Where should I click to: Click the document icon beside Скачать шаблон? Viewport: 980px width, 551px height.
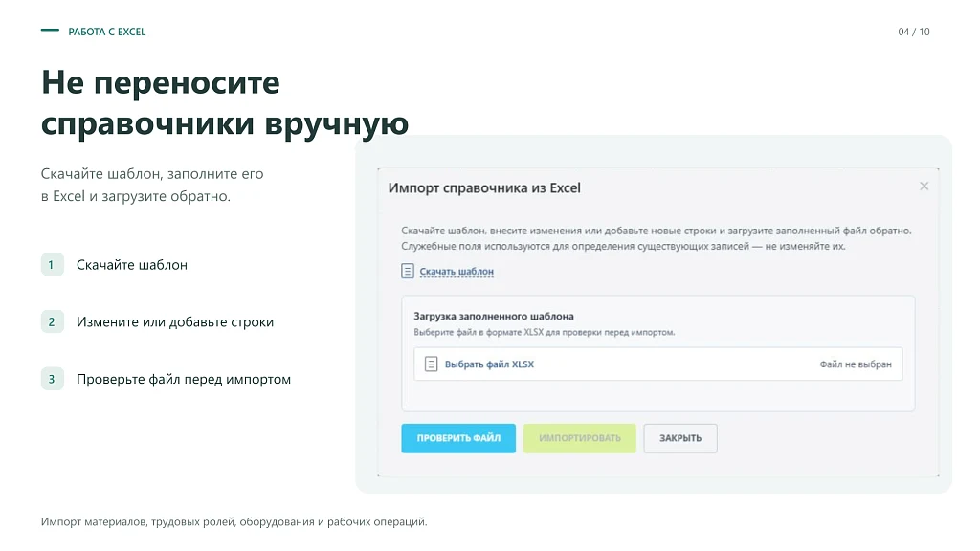408,271
